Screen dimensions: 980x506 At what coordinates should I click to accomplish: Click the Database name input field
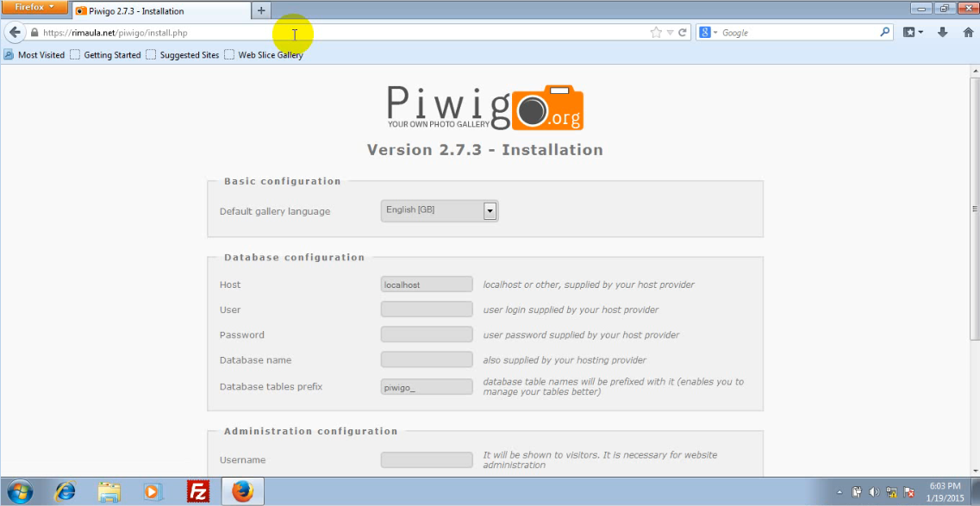(427, 359)
